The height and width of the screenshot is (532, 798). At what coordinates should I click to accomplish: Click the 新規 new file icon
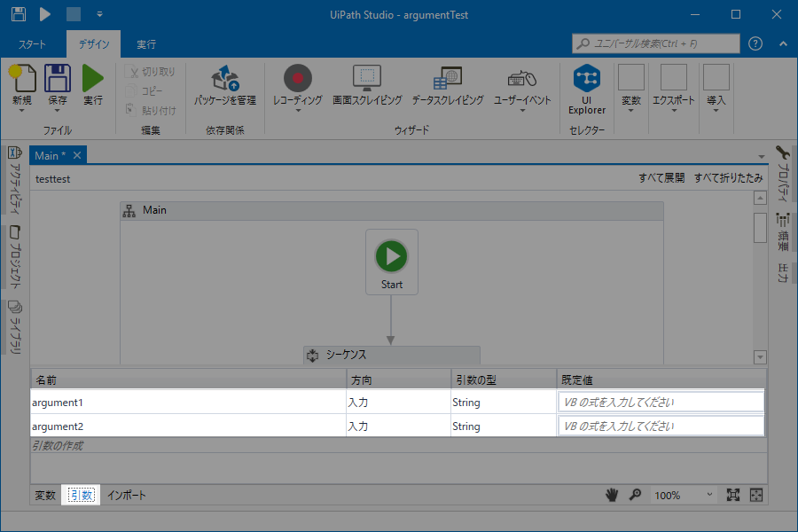[x=22, y=78]
